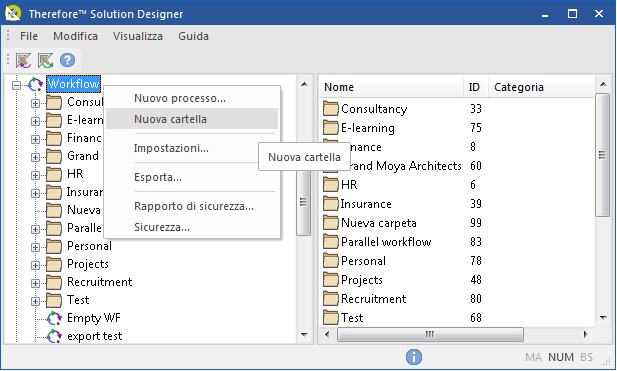Click the Recruitment folder icon in the list
The height and width of the screenshot is (371, 617).
tap(331, 299)
